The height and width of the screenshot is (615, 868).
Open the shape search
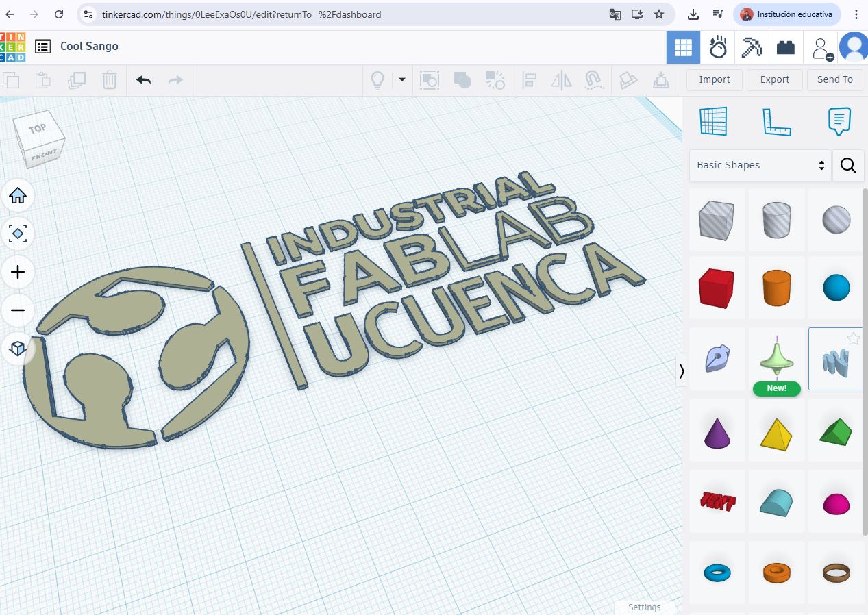(x=848, y=165)
